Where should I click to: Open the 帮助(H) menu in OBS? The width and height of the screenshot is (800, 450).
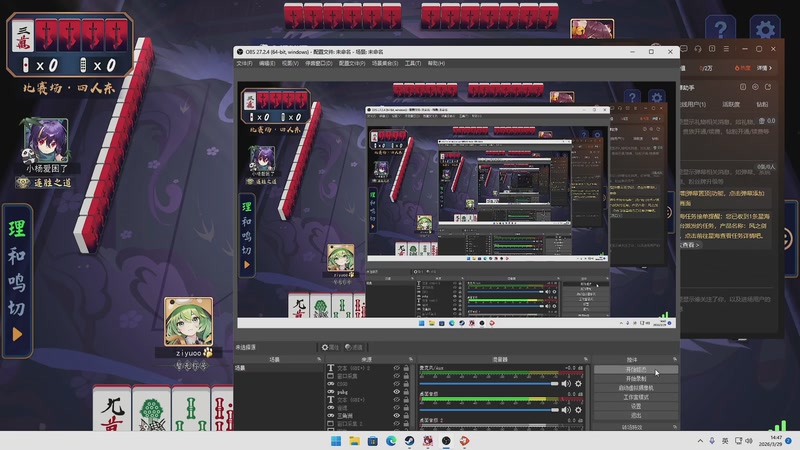tap(436, 63)
